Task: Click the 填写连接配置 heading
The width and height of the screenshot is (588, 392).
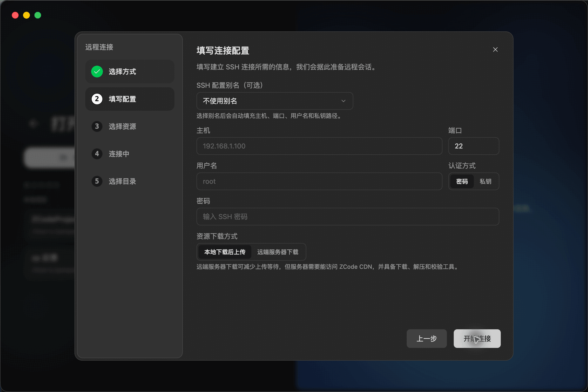Action: 223,51
